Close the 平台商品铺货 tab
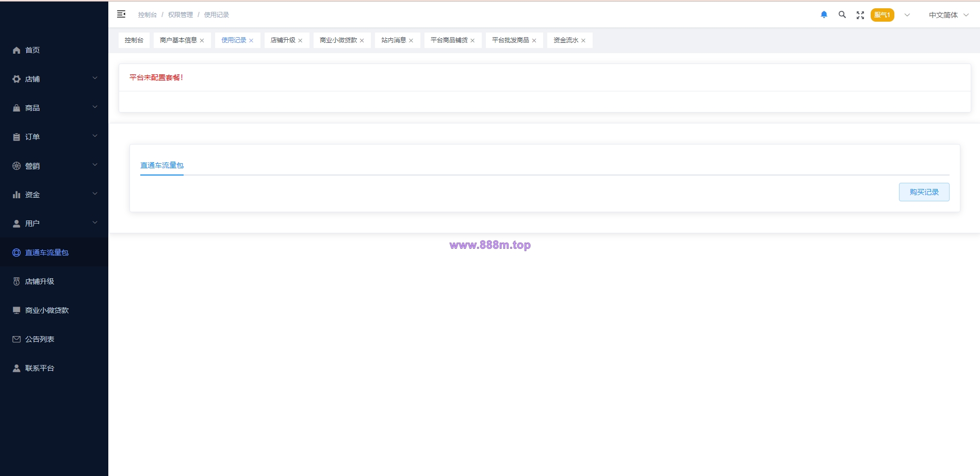Image resolution: width=980 pixels, height=476 pixels. point(472,40)
